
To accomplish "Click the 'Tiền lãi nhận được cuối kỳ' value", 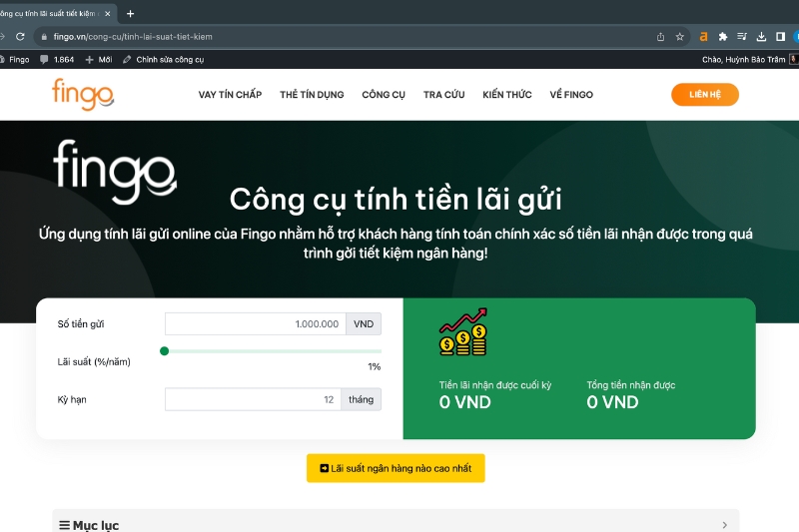I will 464,402.
